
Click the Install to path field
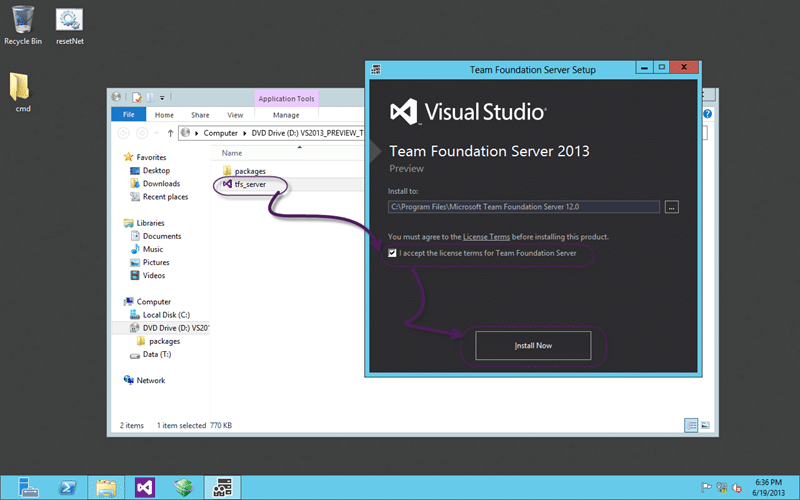[523, 207]
